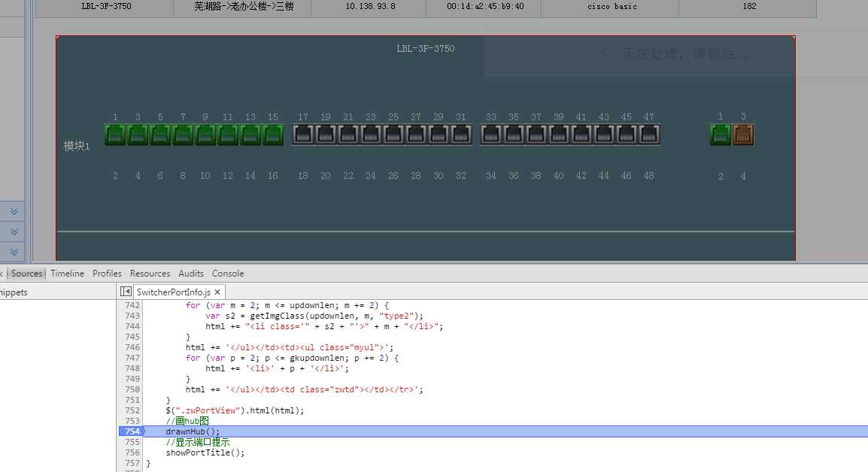This screenshot has height=472, width=868.
Task: Toggle the navigator sidebar in Sources
Action: (126, 292)
